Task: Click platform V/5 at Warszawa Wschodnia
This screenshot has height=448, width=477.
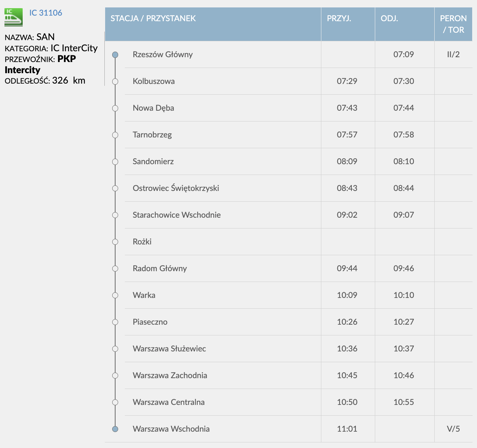Action: (x=453, y=429)
